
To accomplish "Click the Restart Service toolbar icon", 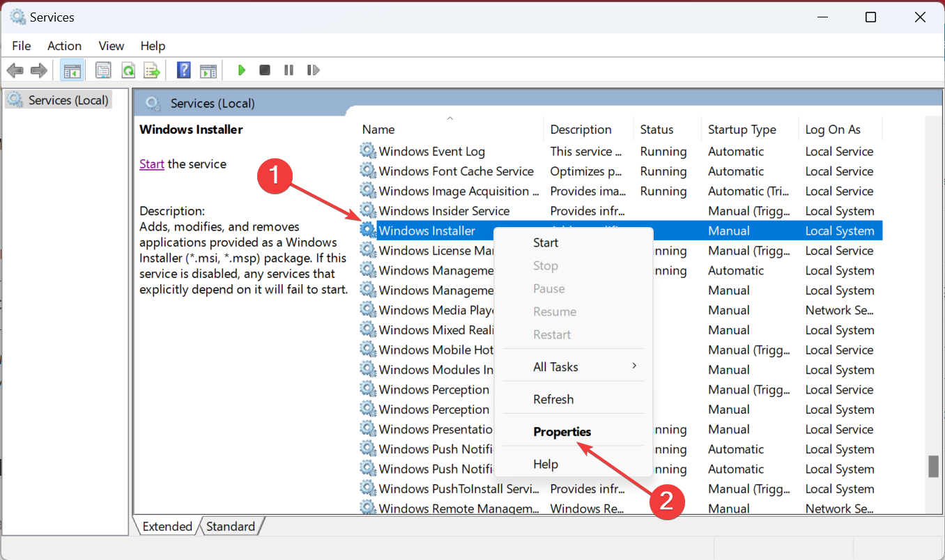I will pyautogui.click(x=314, y=70).
